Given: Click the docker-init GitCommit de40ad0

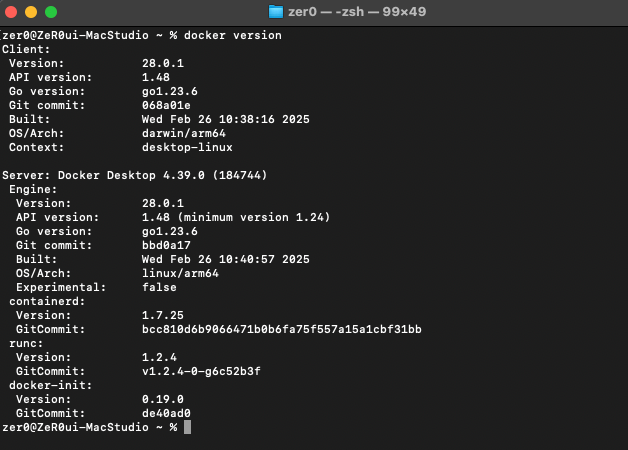Looking at the screenshot, I should point(166,413).
